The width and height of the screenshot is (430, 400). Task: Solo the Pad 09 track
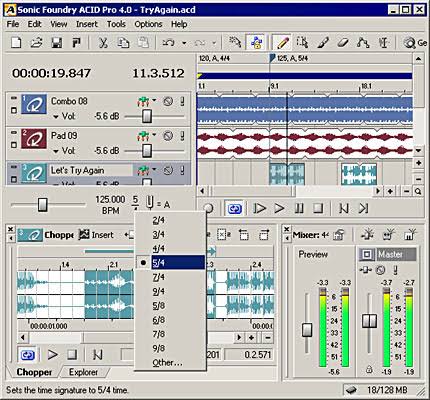[182, 136]
